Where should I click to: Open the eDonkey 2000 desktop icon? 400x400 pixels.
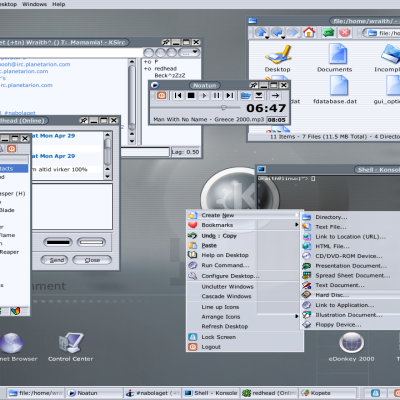(x=351, y=347)
